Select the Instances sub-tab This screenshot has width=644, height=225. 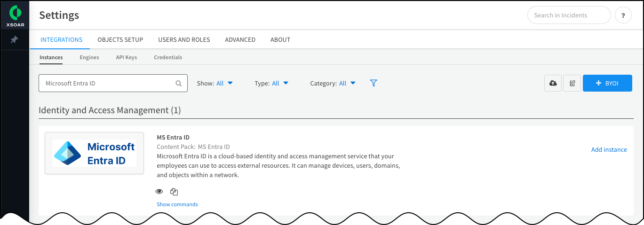point(51,57)
